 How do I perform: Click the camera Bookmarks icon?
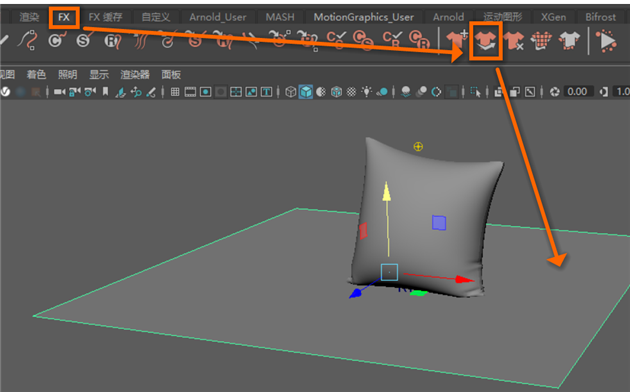pyautogui.click(x=105, y=92)
